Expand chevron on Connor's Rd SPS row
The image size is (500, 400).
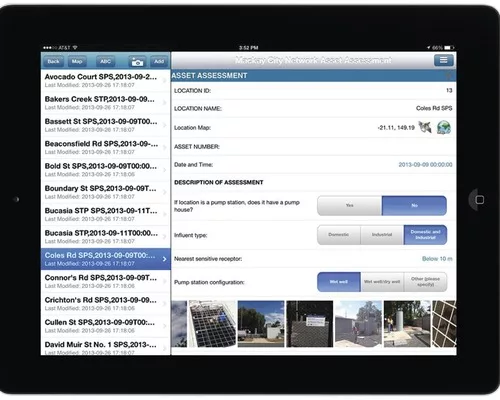point(164,281)
